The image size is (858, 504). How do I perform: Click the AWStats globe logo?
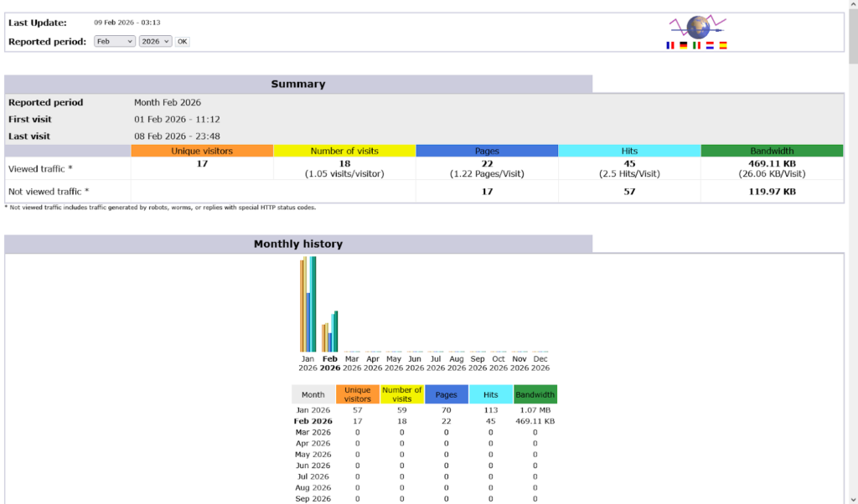point(697,27)
